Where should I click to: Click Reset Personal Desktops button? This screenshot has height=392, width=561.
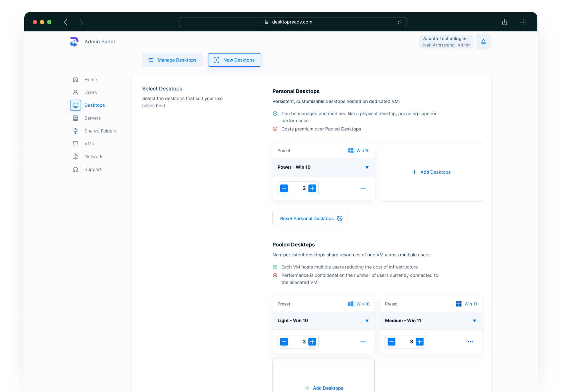[310, 218]
